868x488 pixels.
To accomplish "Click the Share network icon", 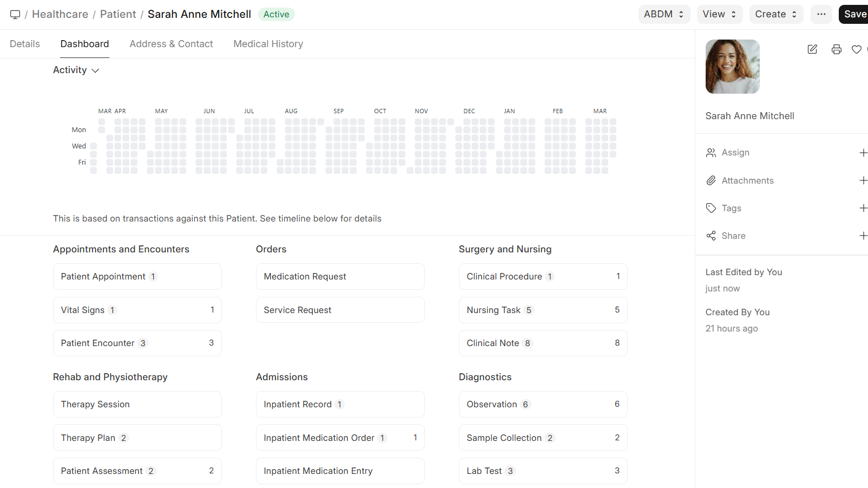I will [711, 236].
